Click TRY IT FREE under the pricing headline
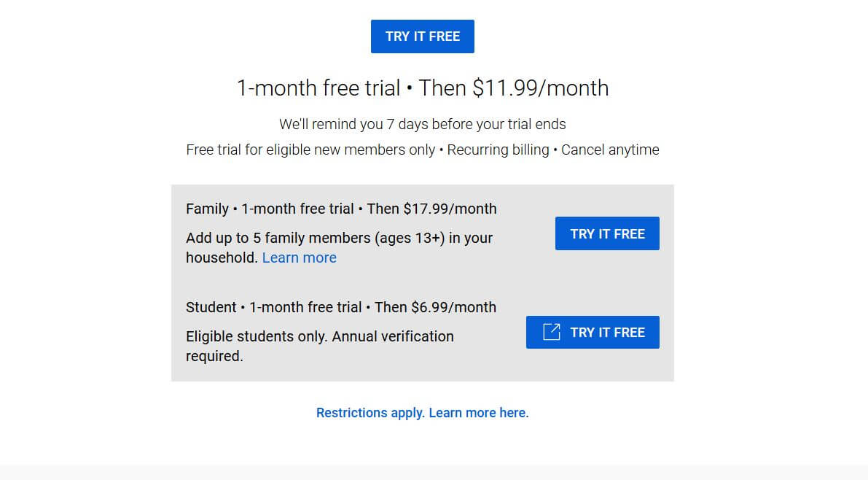This screenshot has width=868, height=480. (423, 36)
